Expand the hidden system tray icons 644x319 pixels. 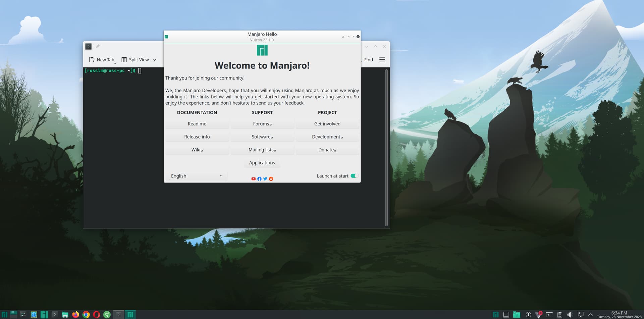click(x=590, y=315)
